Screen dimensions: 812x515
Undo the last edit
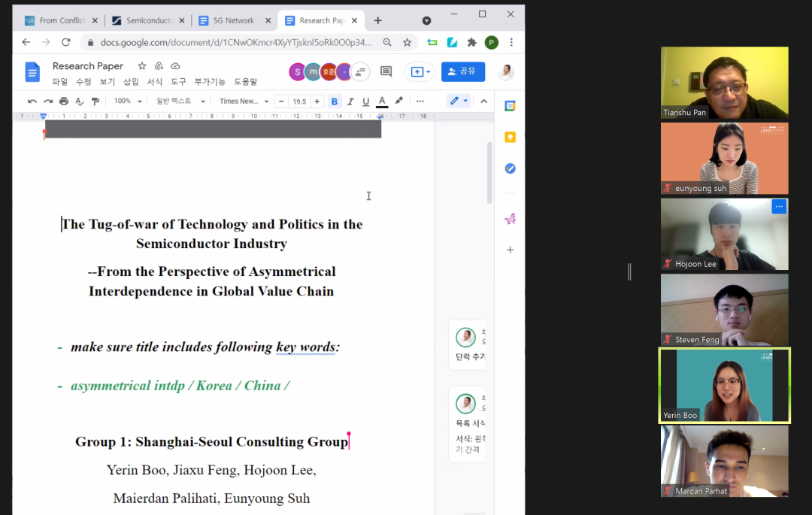coord(32,101)
